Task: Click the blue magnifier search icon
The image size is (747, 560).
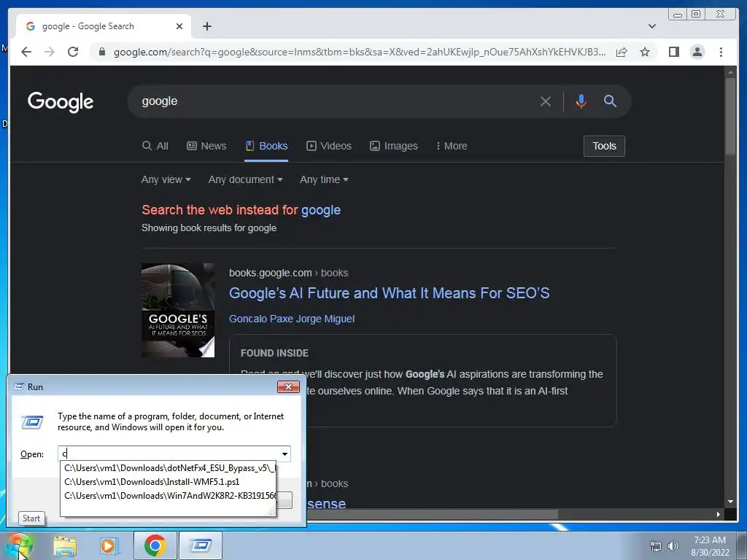Action: [x=611, y=101]
